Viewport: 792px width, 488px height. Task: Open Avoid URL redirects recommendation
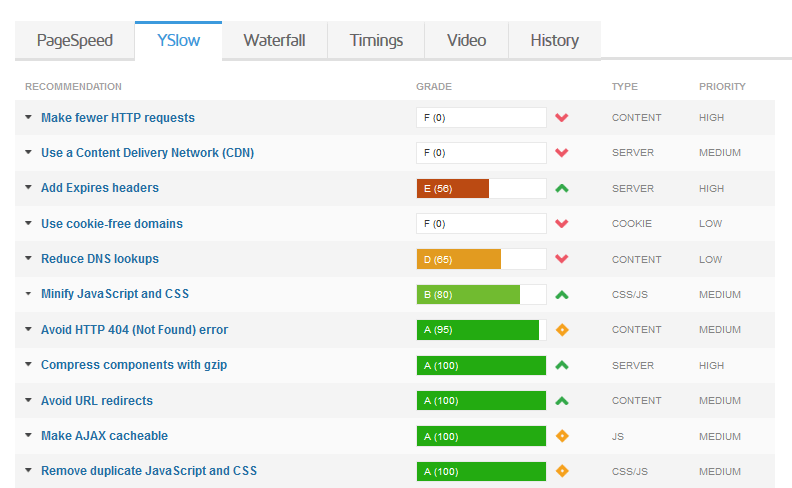click(97, 401)
